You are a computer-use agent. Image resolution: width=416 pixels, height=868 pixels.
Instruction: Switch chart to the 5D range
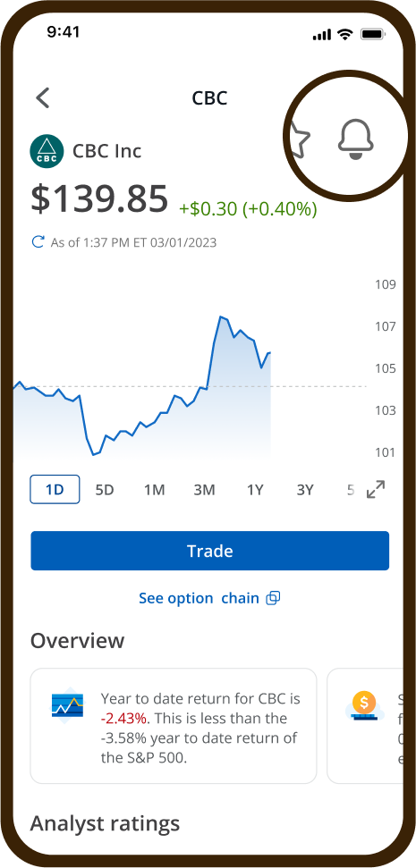click(x=104, y=489)
